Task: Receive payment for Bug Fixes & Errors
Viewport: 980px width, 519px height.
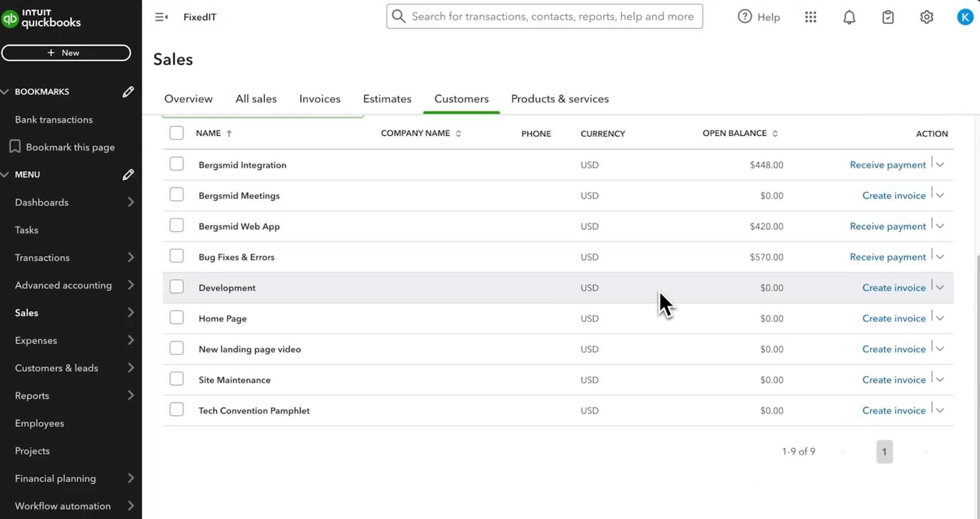Action: pyautogui.click(x=888, y=256)
